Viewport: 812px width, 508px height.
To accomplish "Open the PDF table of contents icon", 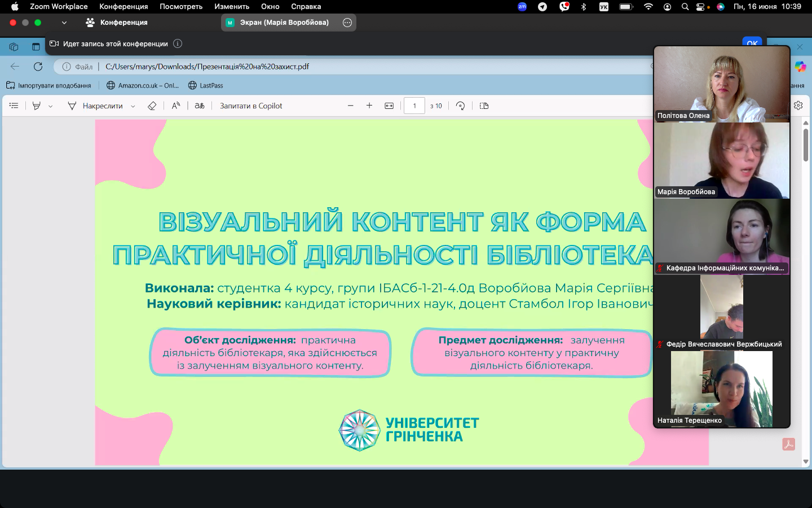I will 14,106.
